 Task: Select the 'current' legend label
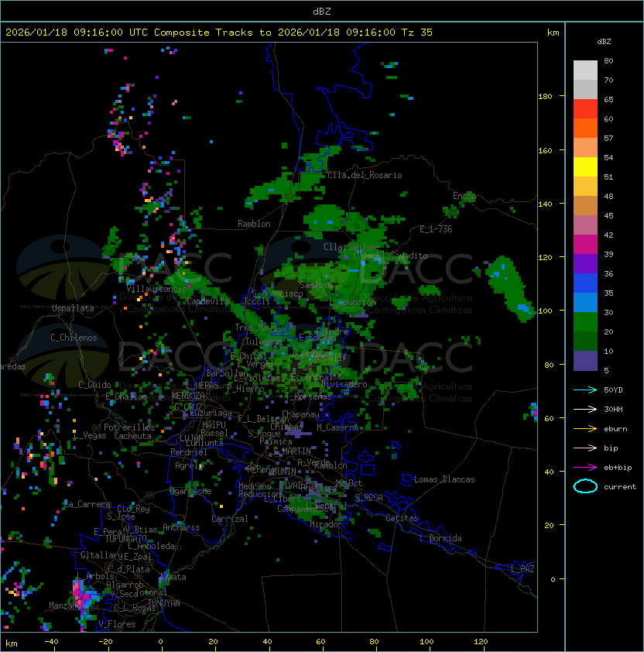coord(620,487)
